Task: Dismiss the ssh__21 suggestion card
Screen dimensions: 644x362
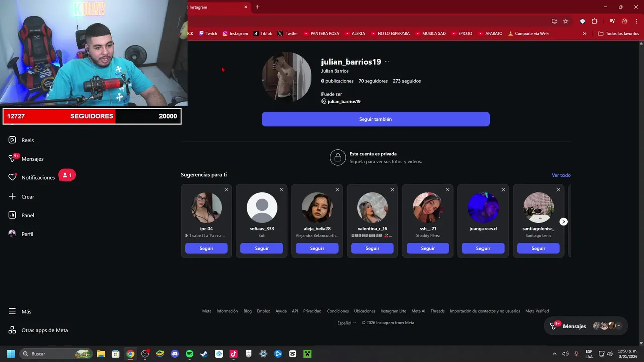Action: point(448,190)
